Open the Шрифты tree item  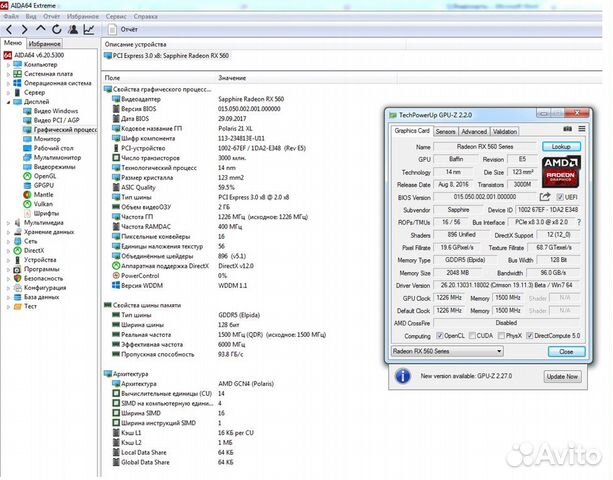tap(41, 214)
